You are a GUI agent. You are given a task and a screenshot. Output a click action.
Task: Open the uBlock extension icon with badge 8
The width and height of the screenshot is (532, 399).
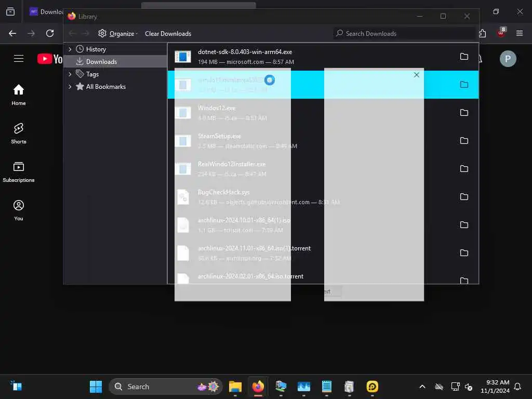(x=501, y=33)
